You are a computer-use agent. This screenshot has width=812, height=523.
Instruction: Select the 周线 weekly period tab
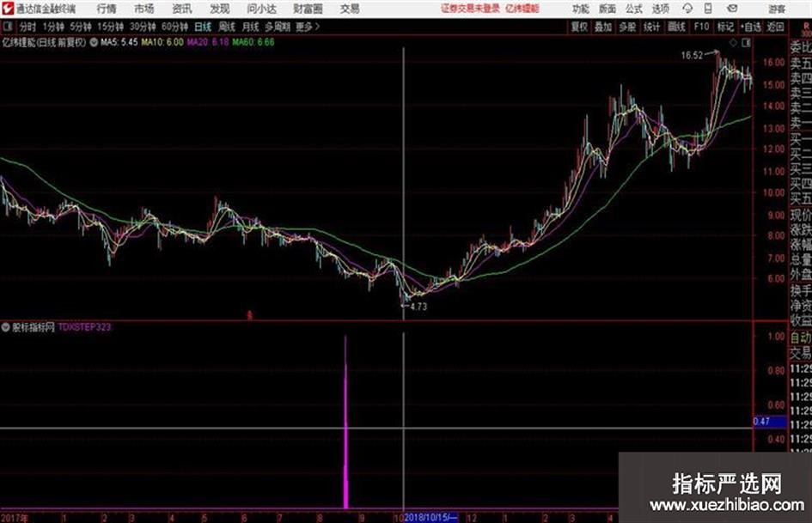227,27
